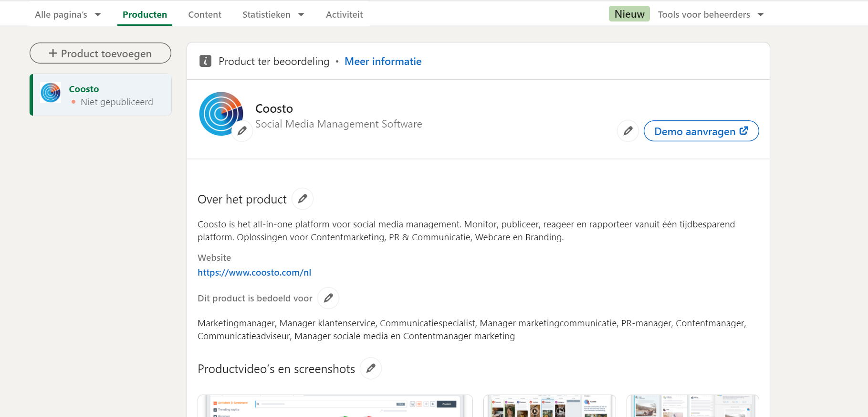Open the first product screenshot thumbnail

click(335, 406)
